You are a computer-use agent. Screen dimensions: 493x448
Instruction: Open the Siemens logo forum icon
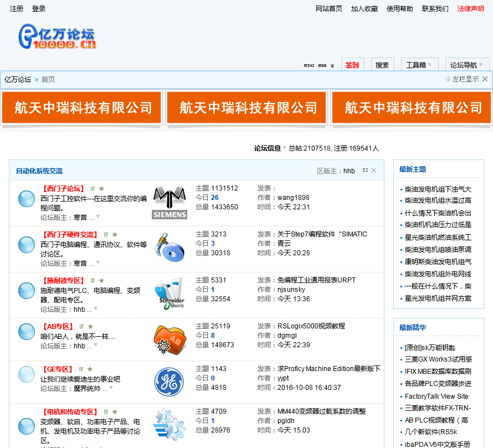pyautogui.click(x=170, y=202)
